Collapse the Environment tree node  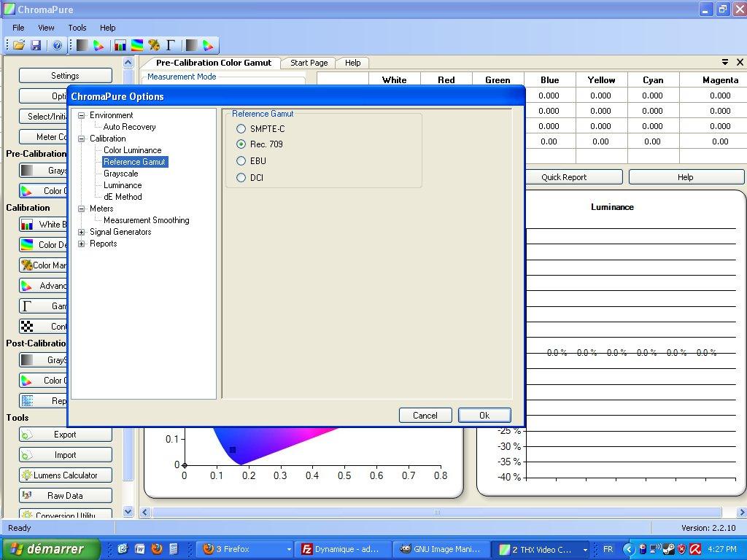pyautogui.click(x=82, y=115)
